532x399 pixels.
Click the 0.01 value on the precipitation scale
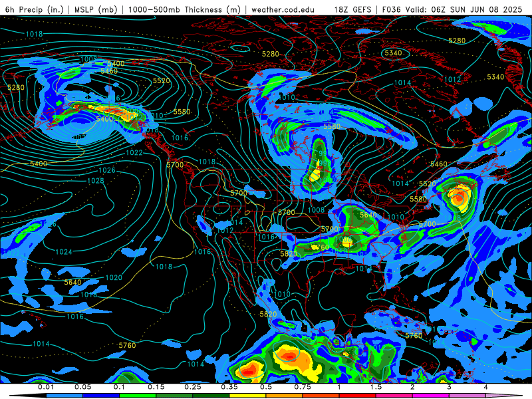pos(46,387)
